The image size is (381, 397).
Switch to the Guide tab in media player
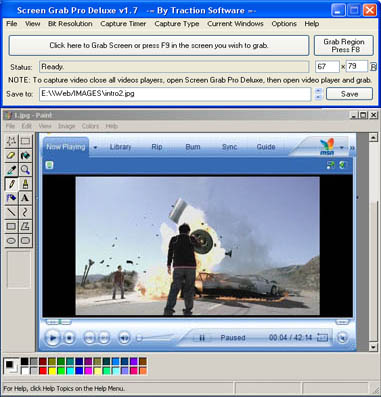click(x=266, y=147)
